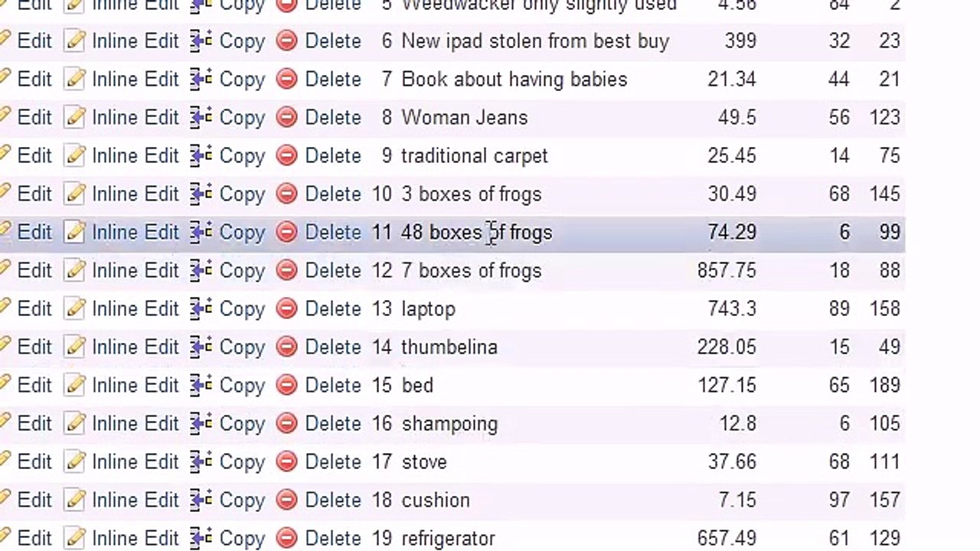
Task: Click the Delete icon for the thumbelina row
Action: [286, 347]
